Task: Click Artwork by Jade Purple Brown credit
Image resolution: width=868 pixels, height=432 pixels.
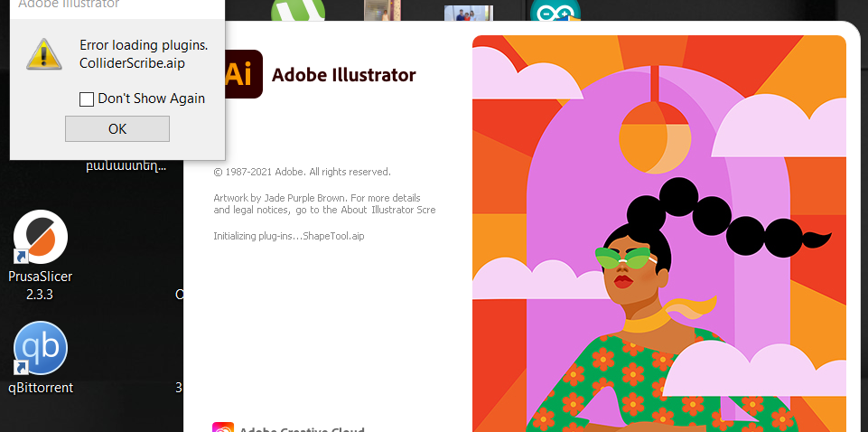Action: tap(324, 204)
